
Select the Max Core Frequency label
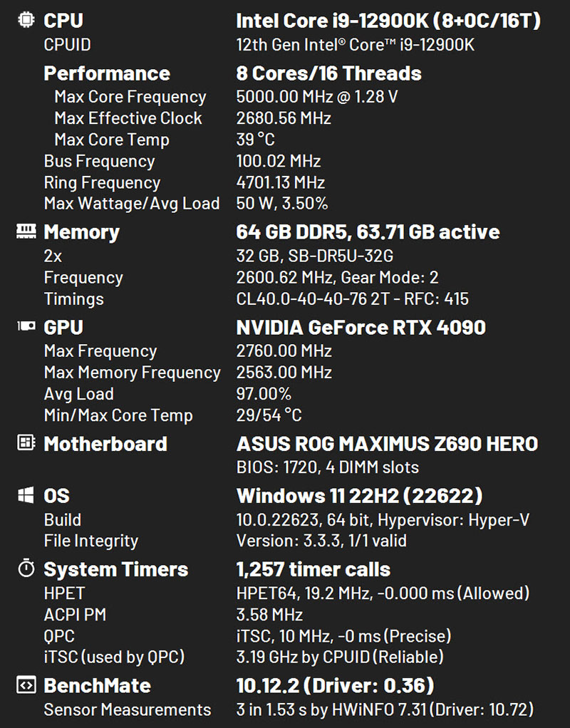click(x=130, y=97)
